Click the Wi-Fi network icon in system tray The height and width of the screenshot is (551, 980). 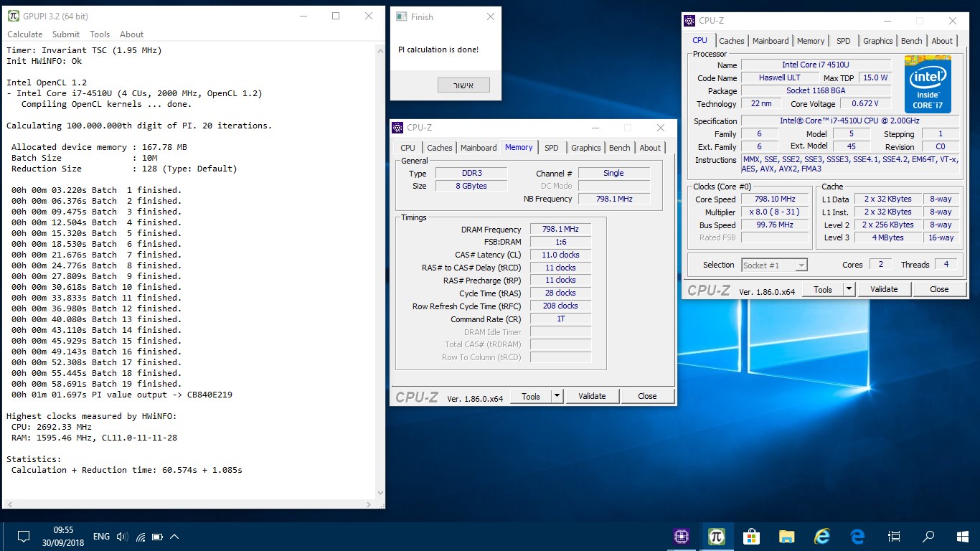[141, 537]
